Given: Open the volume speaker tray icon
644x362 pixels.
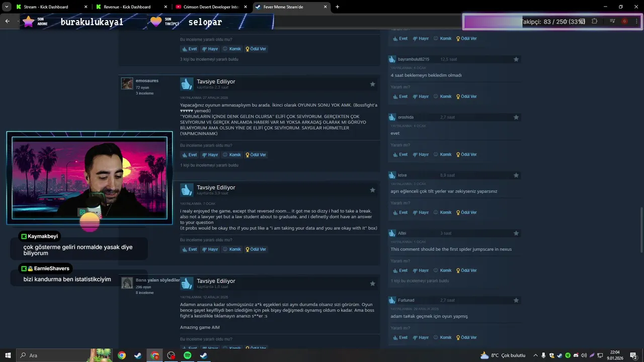Looking at the screenshot, I should click(584, 355).
